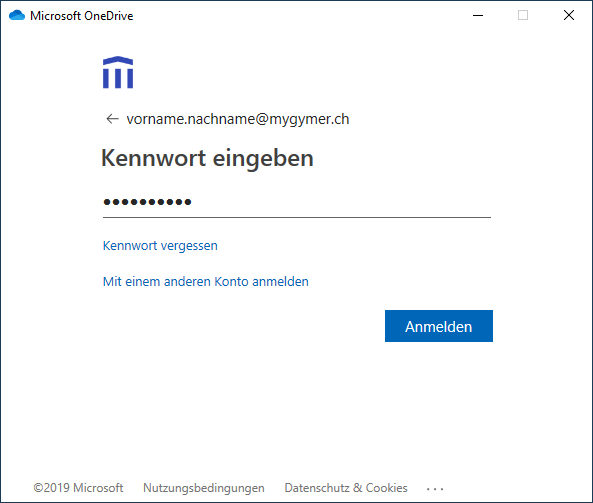
Task: Go back using the left arrow icon
Action: (112, 119)
